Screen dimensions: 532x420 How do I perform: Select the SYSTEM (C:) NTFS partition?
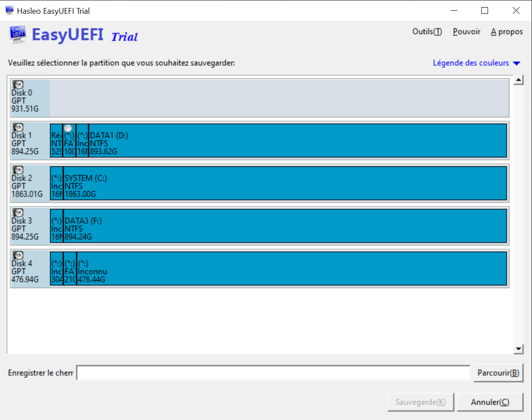tap(285, 183)
